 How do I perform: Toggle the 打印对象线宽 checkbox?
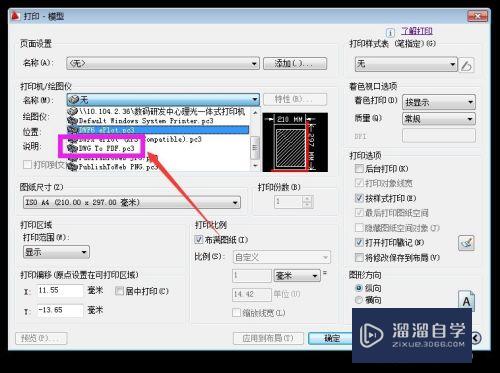coord(359,183)
